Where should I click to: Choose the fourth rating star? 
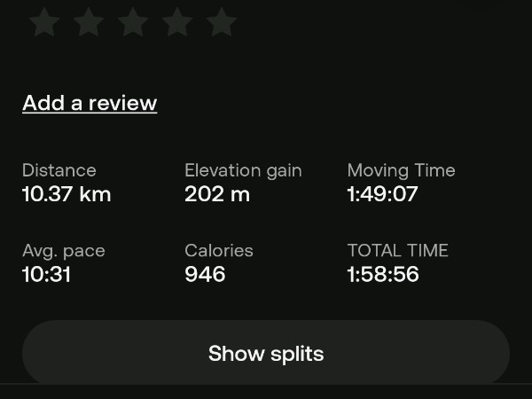[177, 22]
